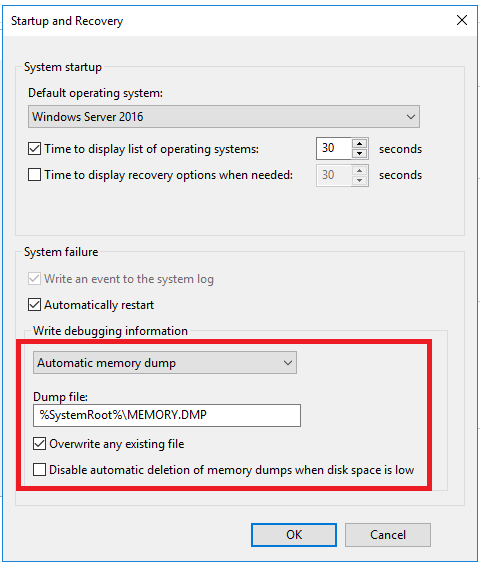
Task: Uncheck Time to display list of operating systems
Action: [x=35, y=149]
